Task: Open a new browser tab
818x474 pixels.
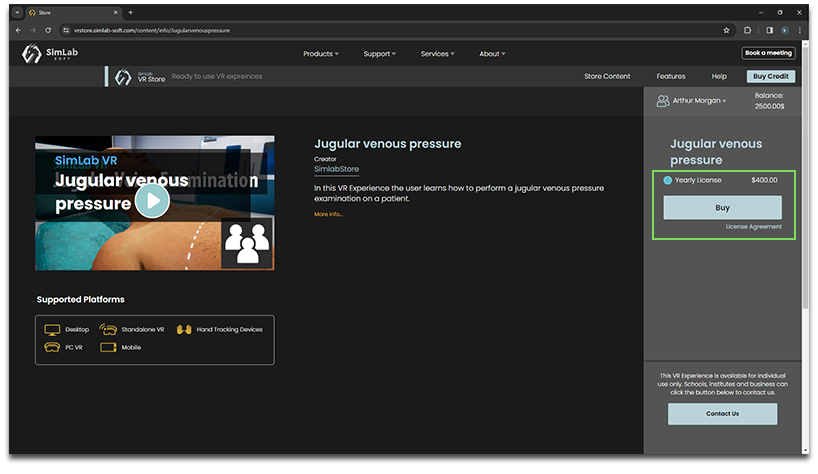Action: point(130,12)
